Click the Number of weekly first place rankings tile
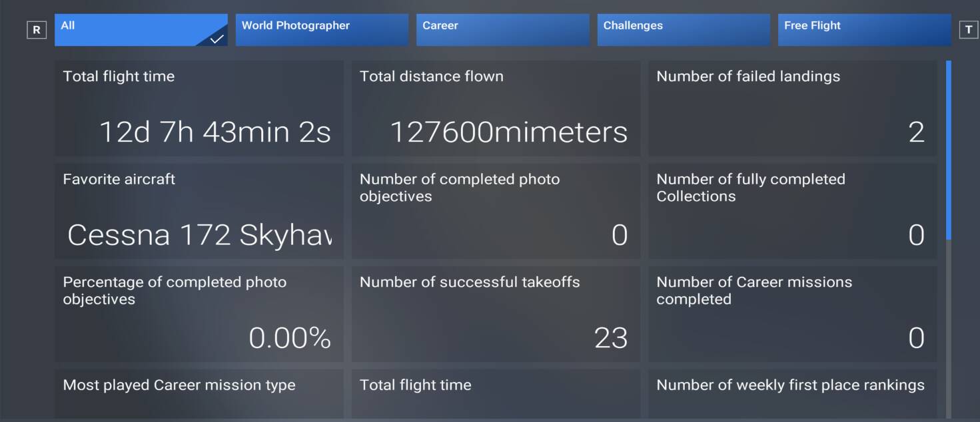The height and width of the screenshot is (422, 980). click(x=793, y=394)
